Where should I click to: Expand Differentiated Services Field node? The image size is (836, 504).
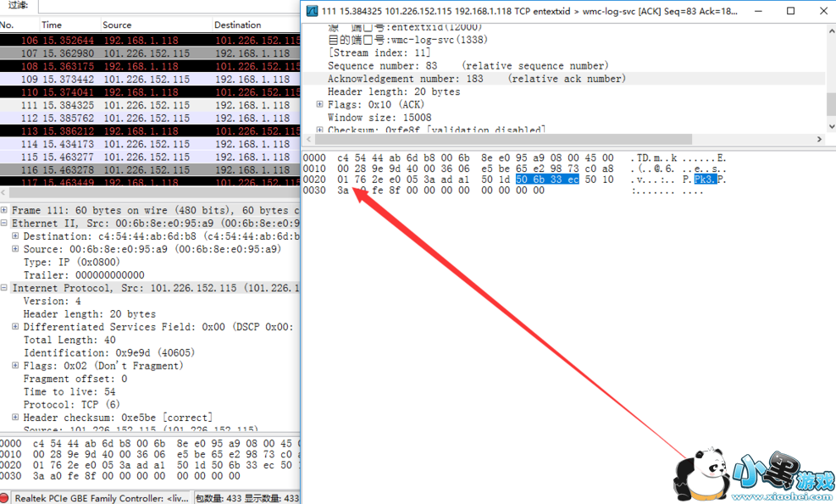[15, 326]
